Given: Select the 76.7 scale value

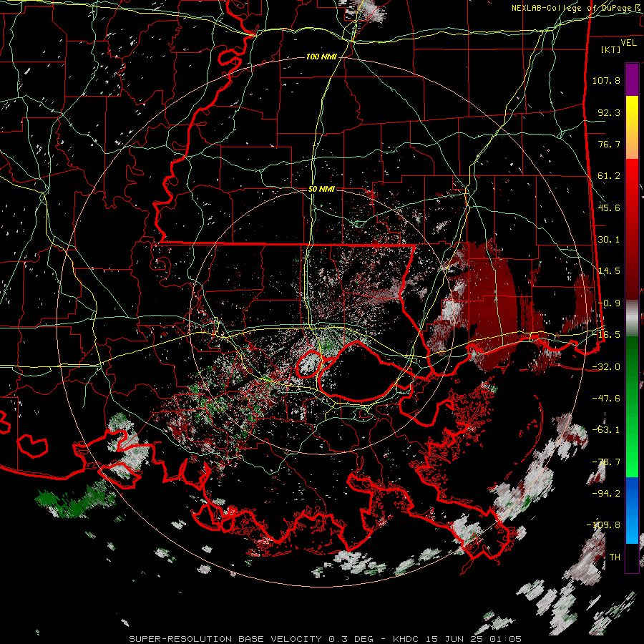Looking at the screenshot, I should pyautogui.click(x=609, y=144).
